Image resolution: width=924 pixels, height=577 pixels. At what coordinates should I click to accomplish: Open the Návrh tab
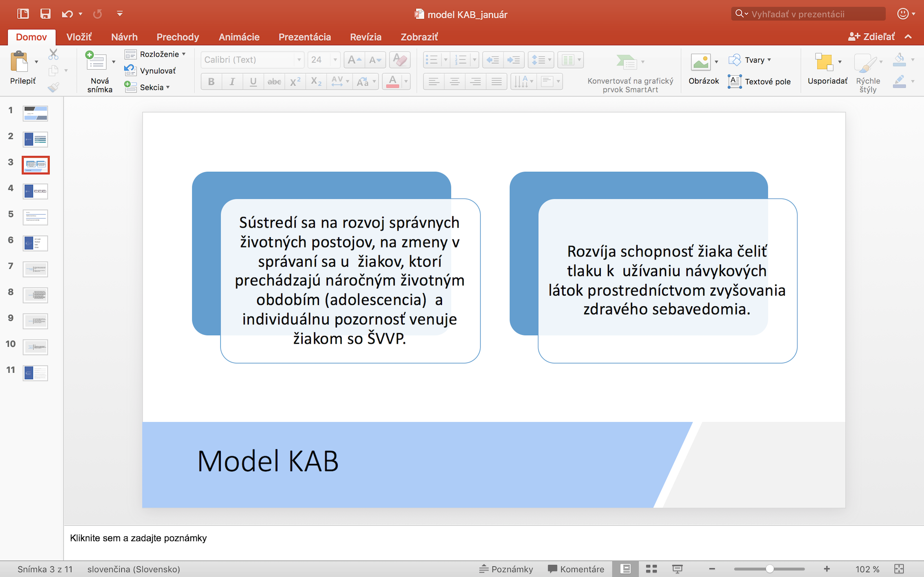coord(124,37)
